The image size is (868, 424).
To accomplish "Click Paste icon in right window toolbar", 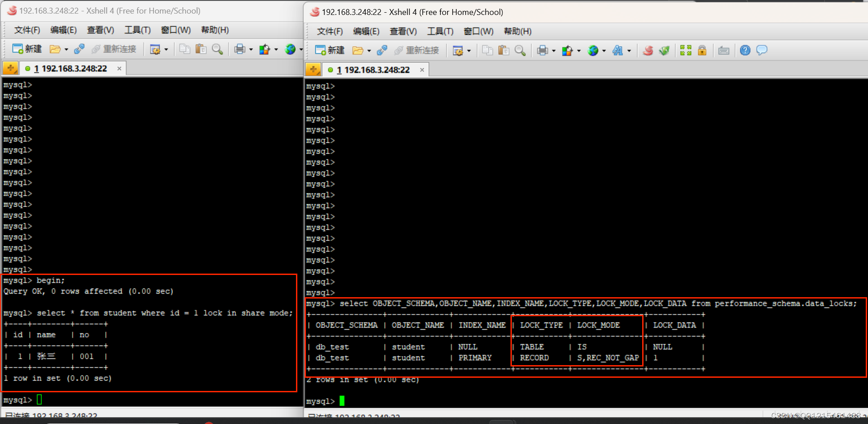I will click(504, 50).
